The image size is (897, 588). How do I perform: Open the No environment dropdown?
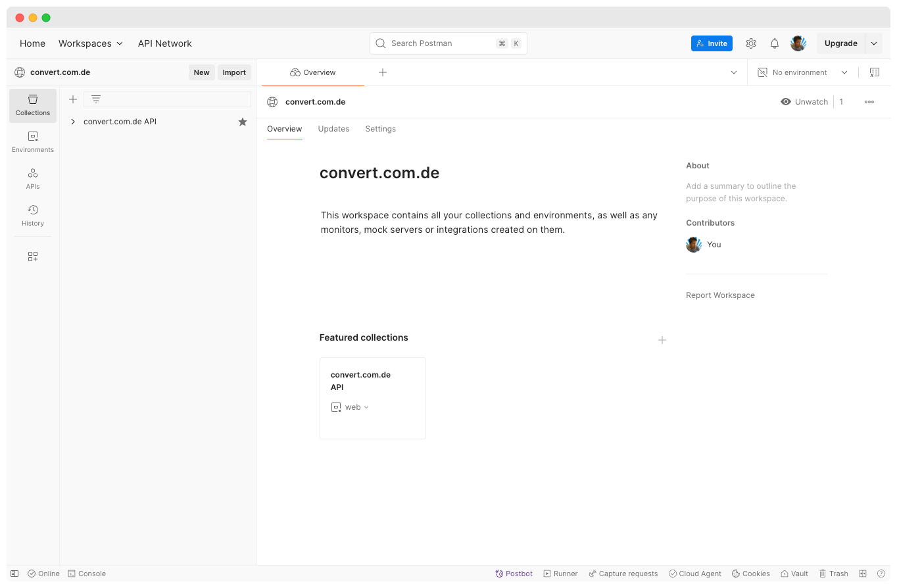(x=803, y=72)
